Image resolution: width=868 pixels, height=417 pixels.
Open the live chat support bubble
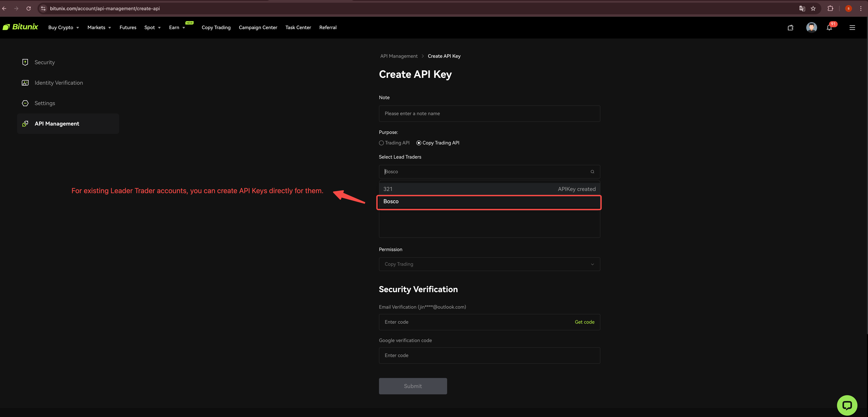coord(847,405)
